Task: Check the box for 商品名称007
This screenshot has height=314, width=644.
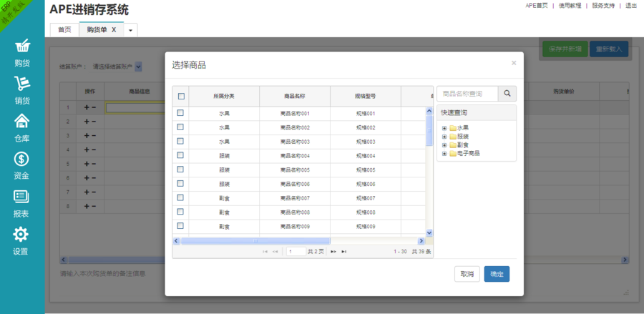Action: point(180,197)
